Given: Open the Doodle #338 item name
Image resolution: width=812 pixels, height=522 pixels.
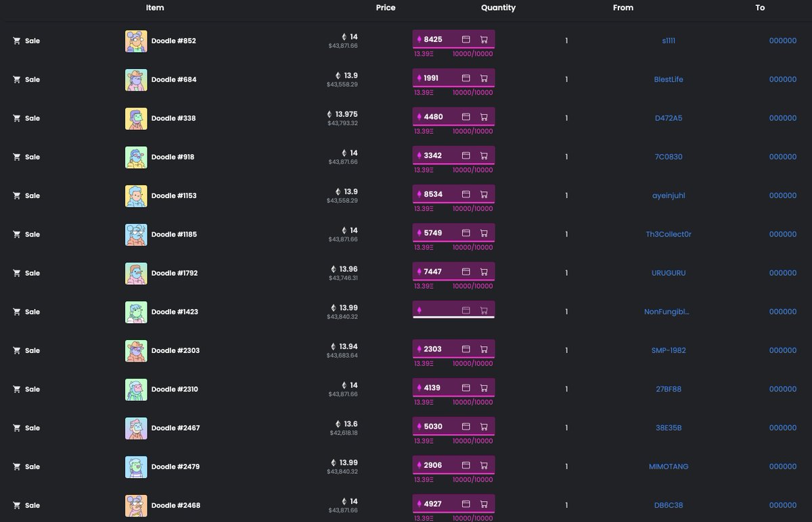Looking at the screenshot, I should 173,118.
